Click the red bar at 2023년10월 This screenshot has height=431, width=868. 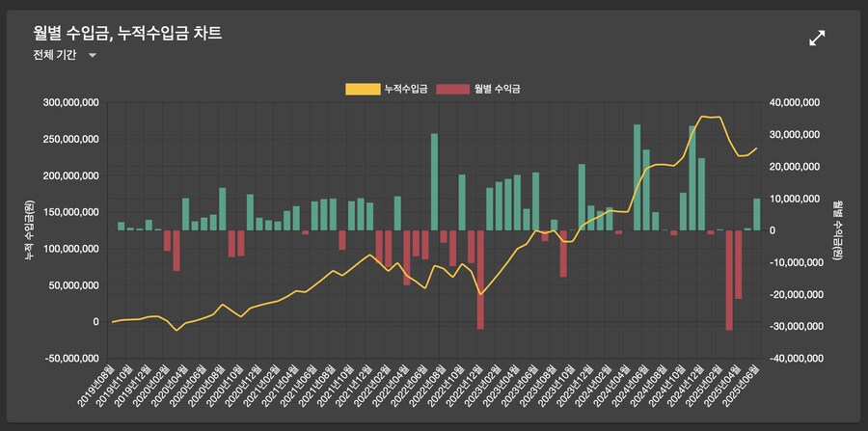(563, 254)
